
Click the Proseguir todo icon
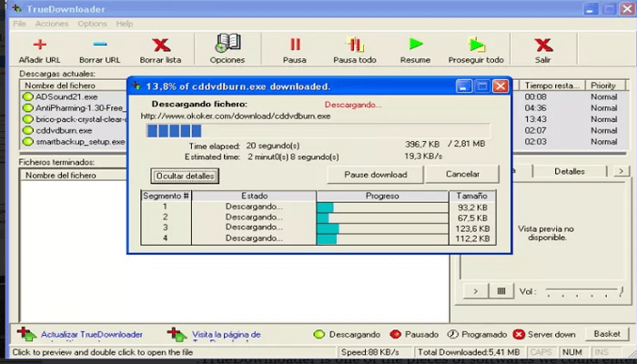pyautogui.click(x=476, y=45)
